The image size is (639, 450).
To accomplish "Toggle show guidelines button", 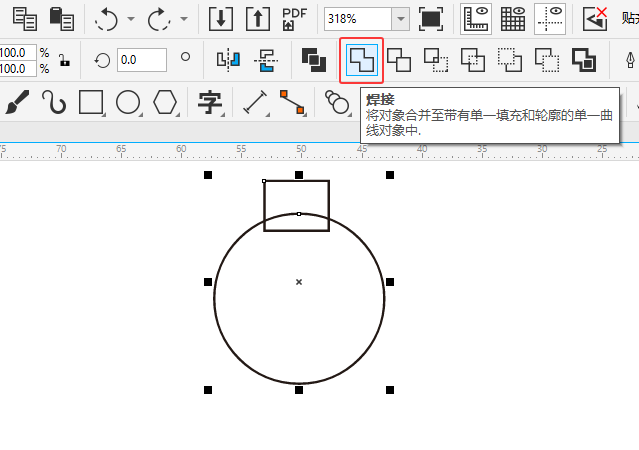I will [x=550, y=19].
